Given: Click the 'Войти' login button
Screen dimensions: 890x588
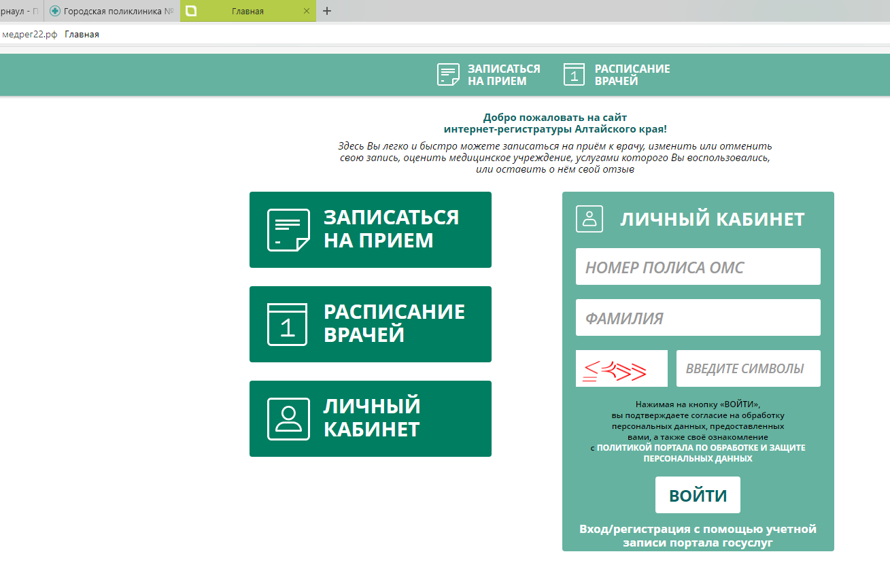Looking at the screenshot, I should click(x=698, y=495).
